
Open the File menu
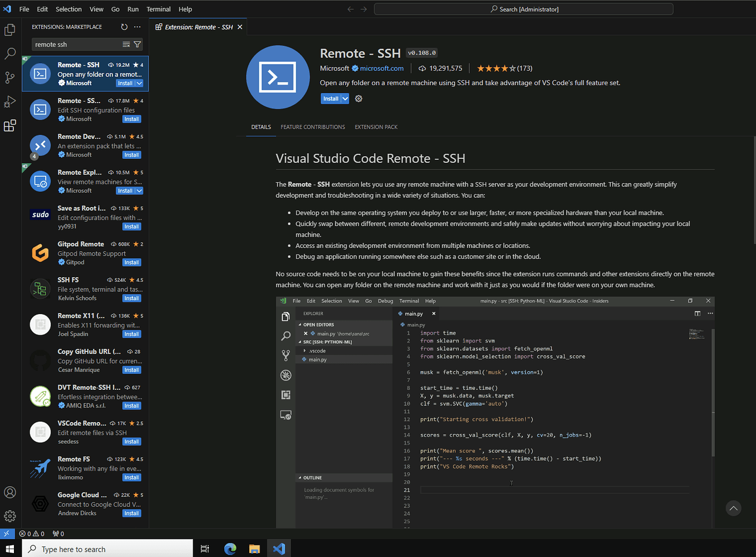pyautogui.click(x=24, y=9)
